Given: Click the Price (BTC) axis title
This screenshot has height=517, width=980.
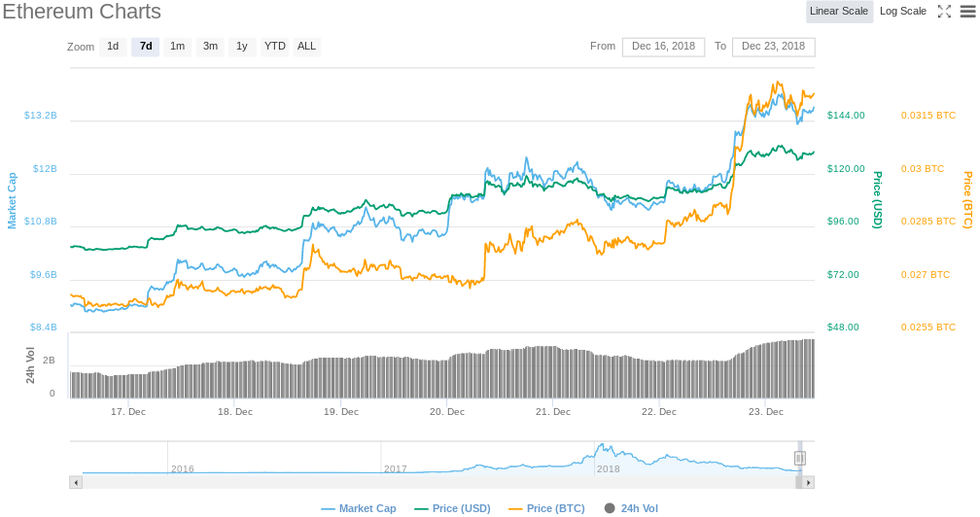Looking at the screenshot, I should (967, 200).
